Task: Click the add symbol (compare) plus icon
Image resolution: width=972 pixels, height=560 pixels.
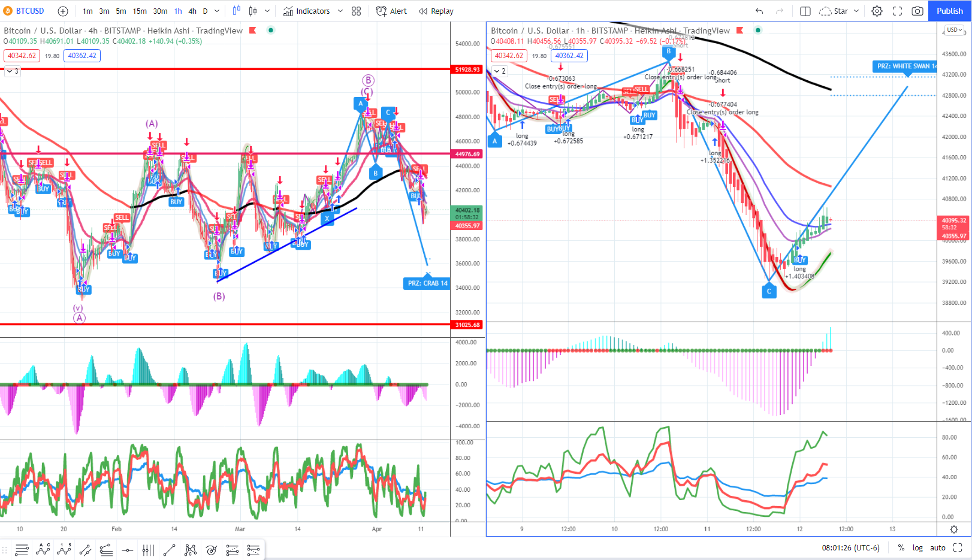Action: coord(63,11)
